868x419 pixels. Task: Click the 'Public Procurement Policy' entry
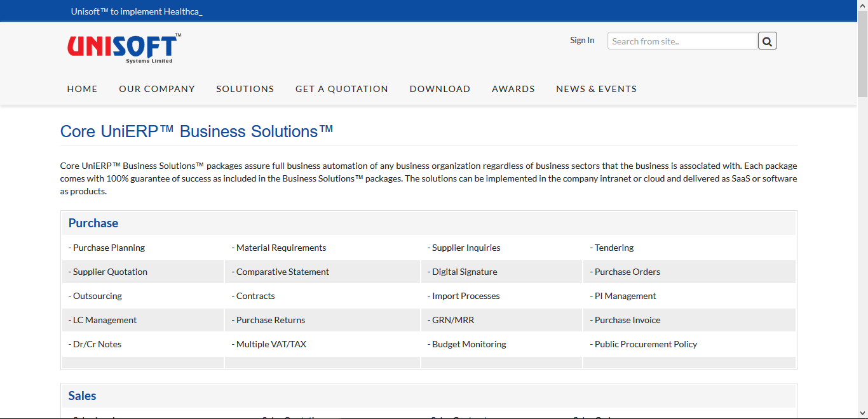click(644, 344)
